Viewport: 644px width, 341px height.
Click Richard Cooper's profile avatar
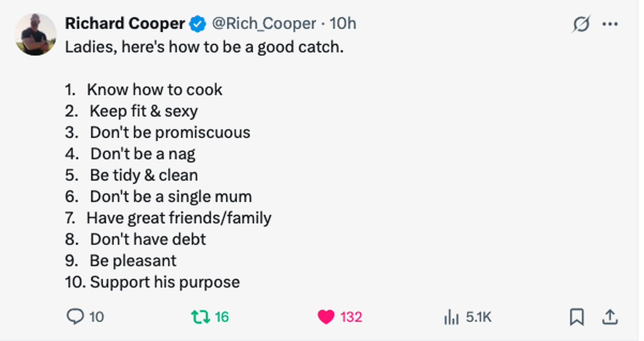point(36,35)
